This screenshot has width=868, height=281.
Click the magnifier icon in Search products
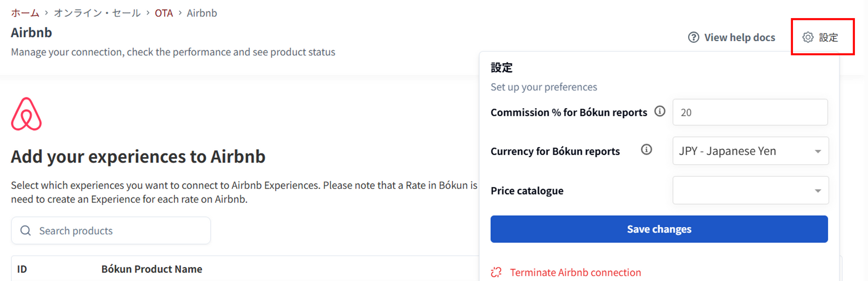click(26, 231)
